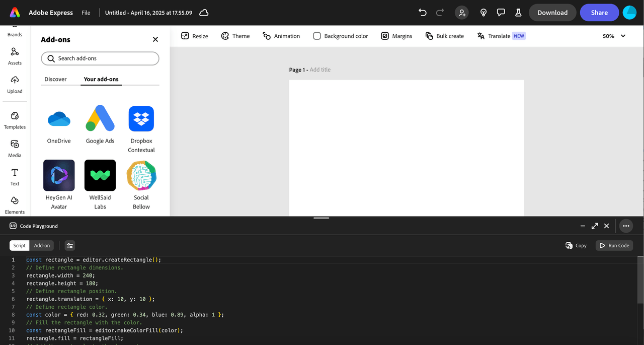The height and width of the screenshot is (345, 644).
Task: Click Bulk create in the toolbar
Action: pyautogui.click(x=445, y=36)
